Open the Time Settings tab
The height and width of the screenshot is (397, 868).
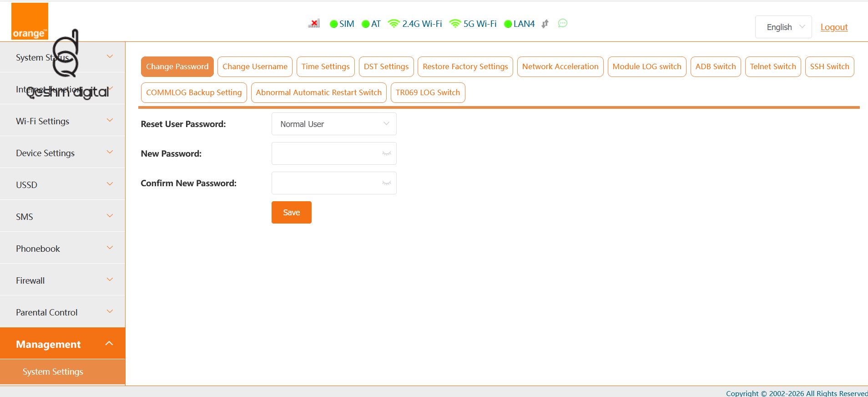click(x=326, y=66)
